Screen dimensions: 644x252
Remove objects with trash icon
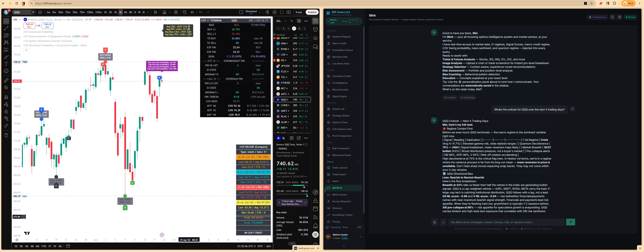6,135
